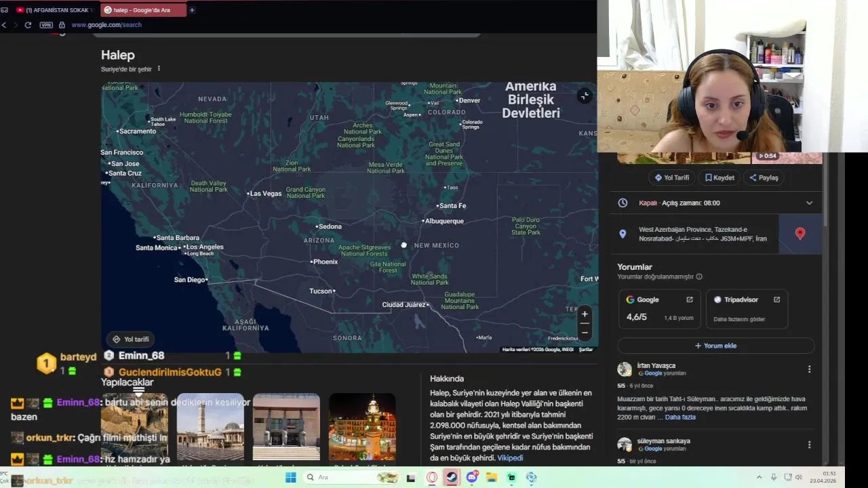Open the Yol Tarifi button in the side panel

(672, 178)
